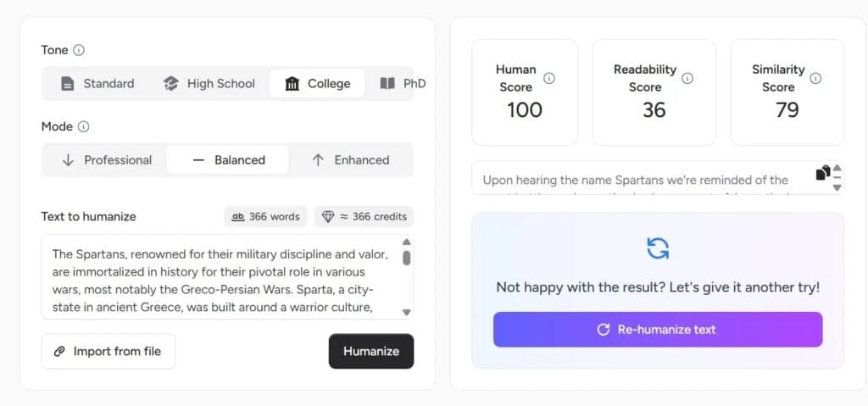The image size is (868, 406).
Task: Click the Re-humanize text button
Action: click(658, 330)
